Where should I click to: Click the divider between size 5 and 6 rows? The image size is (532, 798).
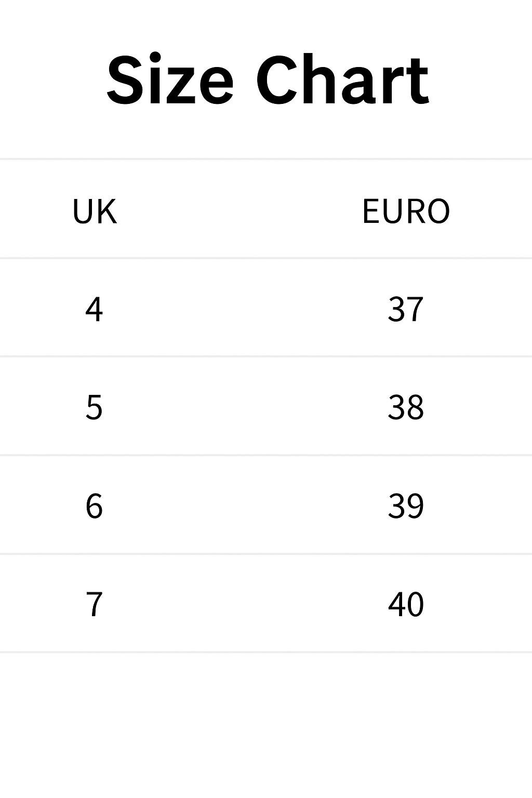(x=266, y=455)
